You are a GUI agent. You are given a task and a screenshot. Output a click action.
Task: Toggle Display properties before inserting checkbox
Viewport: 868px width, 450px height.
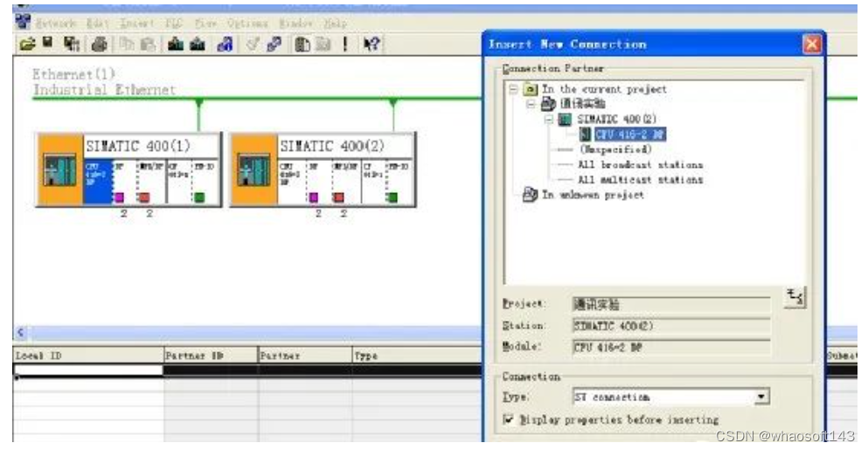pos(509,419)
